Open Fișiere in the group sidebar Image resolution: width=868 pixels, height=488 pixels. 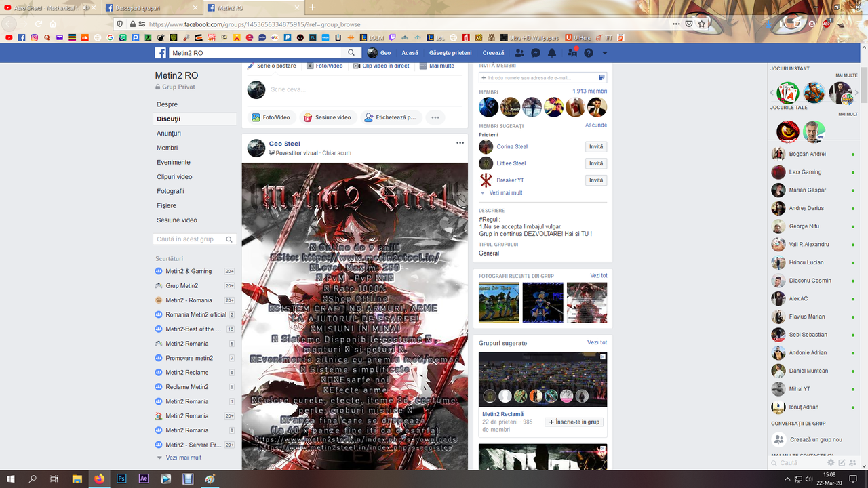pyautogui.click(x=167, y=205)
